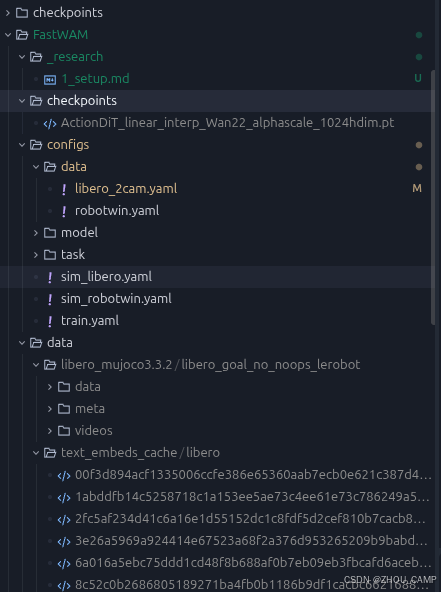Click the folder icon of top-level checkpoints

click(x=22, y=13)
